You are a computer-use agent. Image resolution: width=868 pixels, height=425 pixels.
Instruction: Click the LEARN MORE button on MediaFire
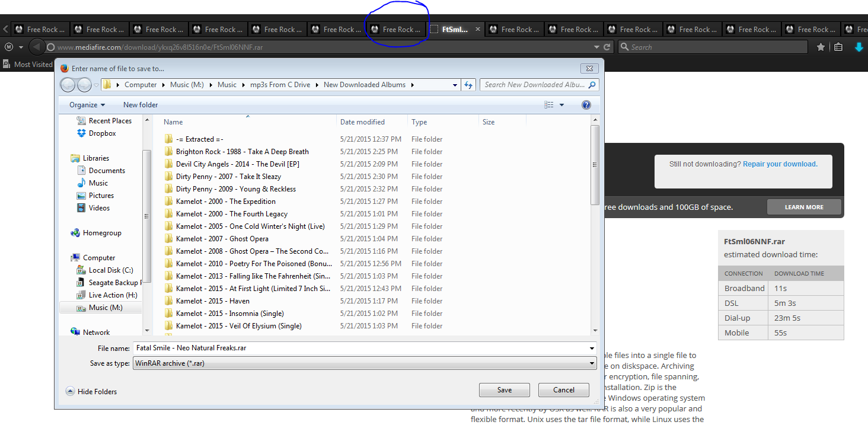point(804,207)
